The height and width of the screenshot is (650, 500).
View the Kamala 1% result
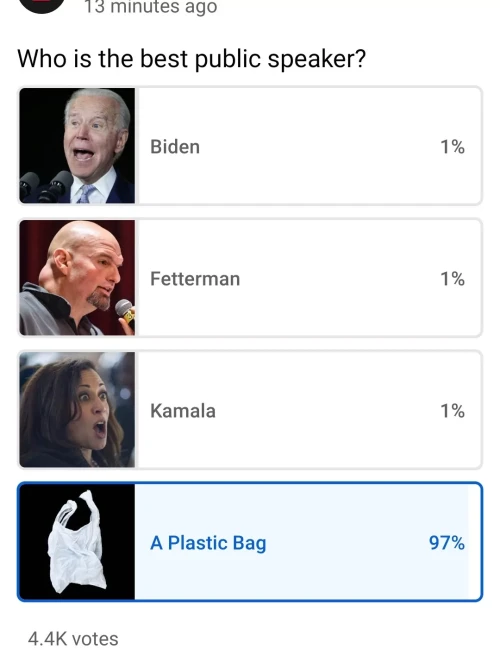coord(452,411)
